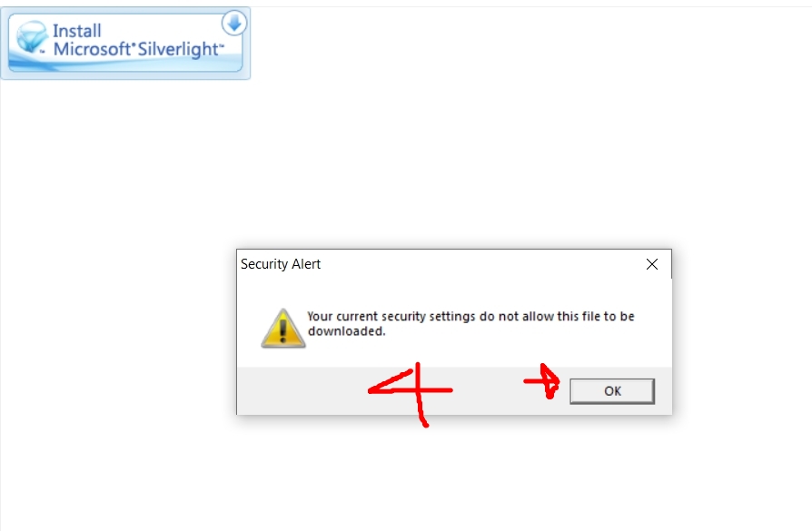The width and height of the screenshot is (812, 531).
Task: Click the word downloaded in the alert message
Action: pyautogui.click(x=346, y=331)
